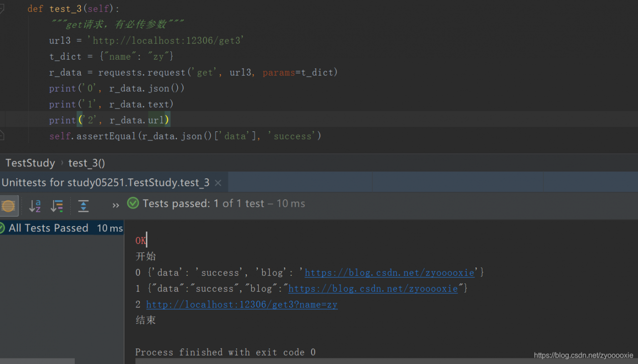Sort test results by duration
This screenshot has height=364, width=638.
pos(57,206)
